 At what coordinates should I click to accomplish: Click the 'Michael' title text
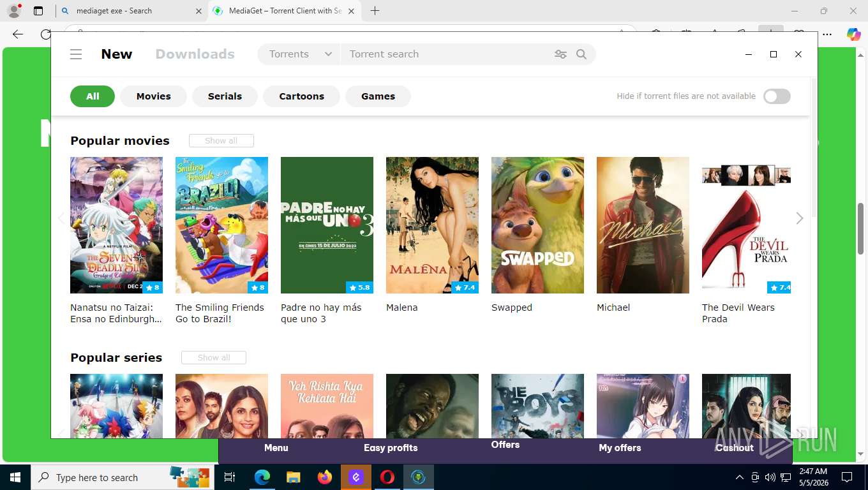click(x=613, y=308)
